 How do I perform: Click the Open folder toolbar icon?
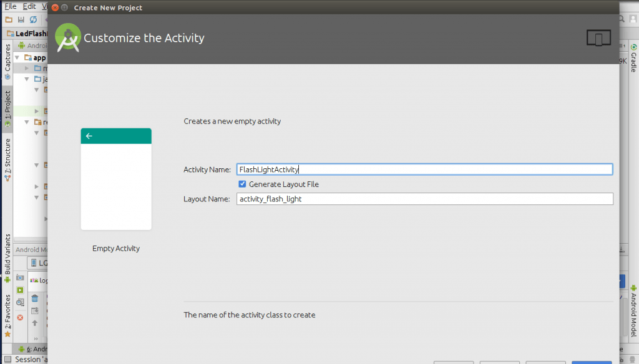click(9, 19)
